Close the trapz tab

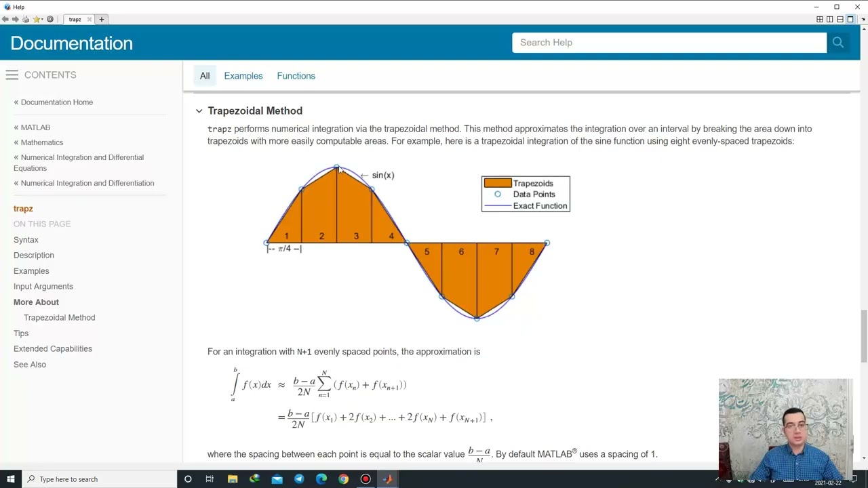pyautogui.click(x=89, y=20)
